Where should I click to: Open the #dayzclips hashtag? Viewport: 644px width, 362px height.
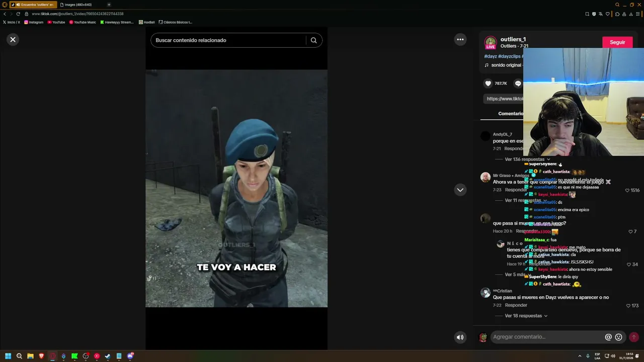509,56
